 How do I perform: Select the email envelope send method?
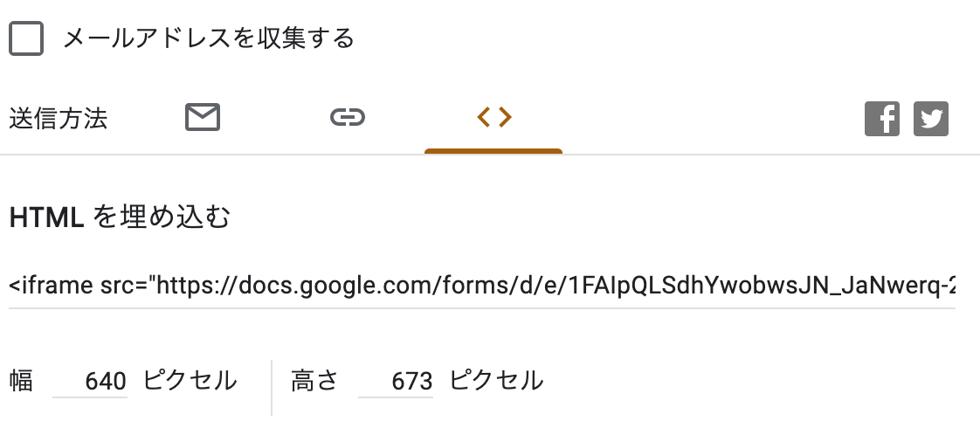(x=203, y=117)
